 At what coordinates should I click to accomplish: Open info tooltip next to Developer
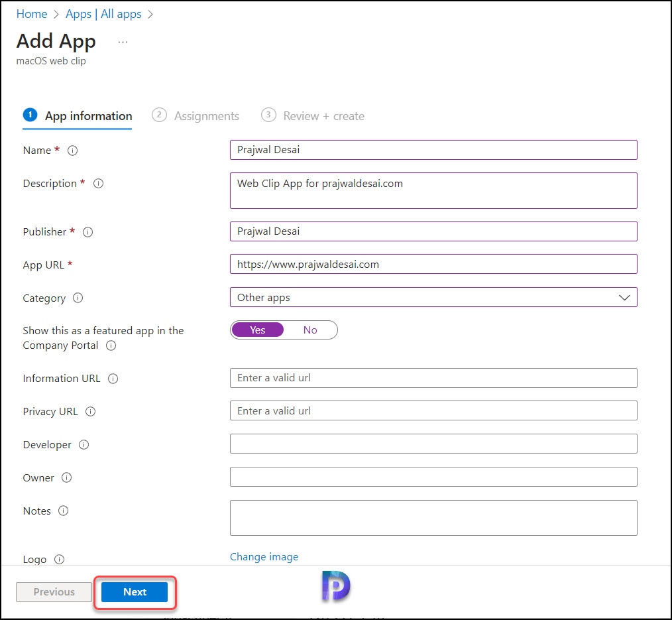click(84, 445)
